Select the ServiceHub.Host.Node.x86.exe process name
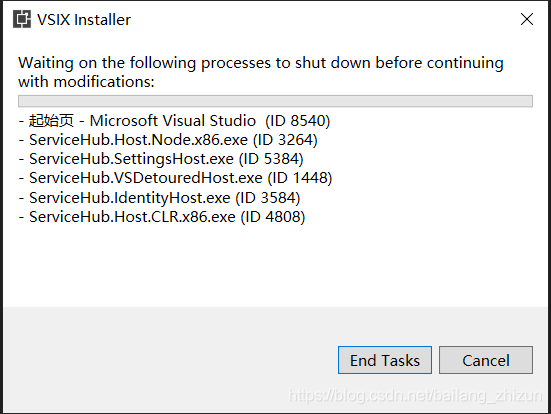 click(x=138, y=140)
